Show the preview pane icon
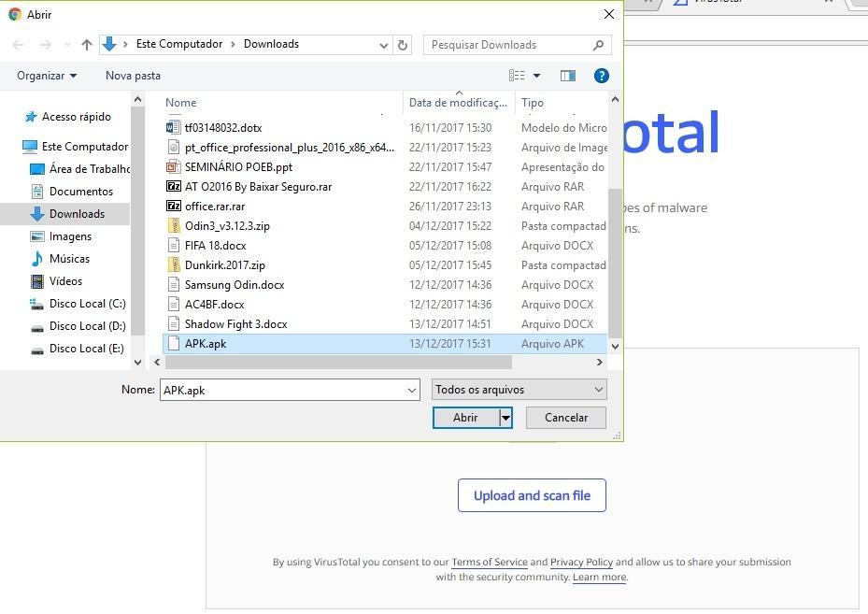 [567, 76]
